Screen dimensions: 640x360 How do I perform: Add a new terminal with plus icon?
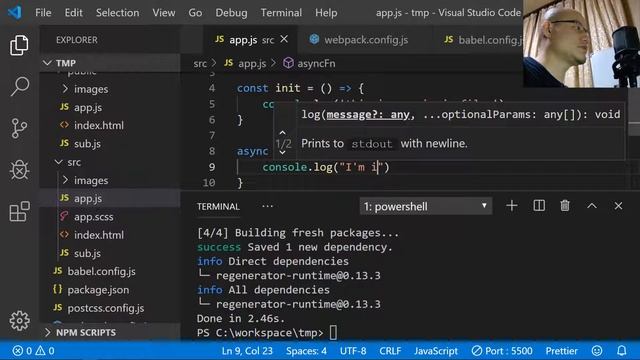click(x=511, y=206)
